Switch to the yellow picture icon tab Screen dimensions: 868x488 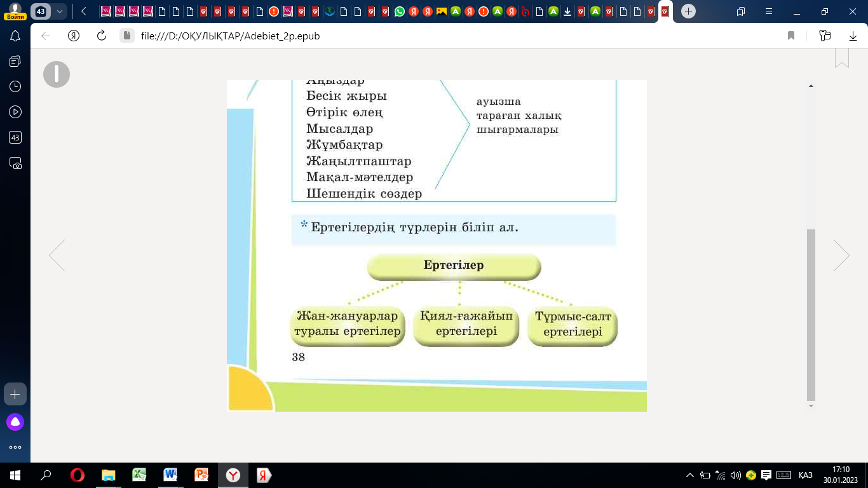pos(442,11)
